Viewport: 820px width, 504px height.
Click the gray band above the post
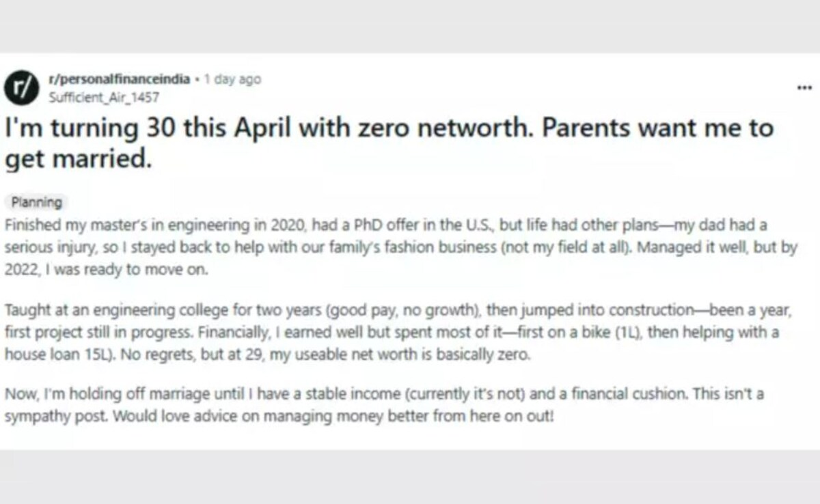[x=410, y=27]
